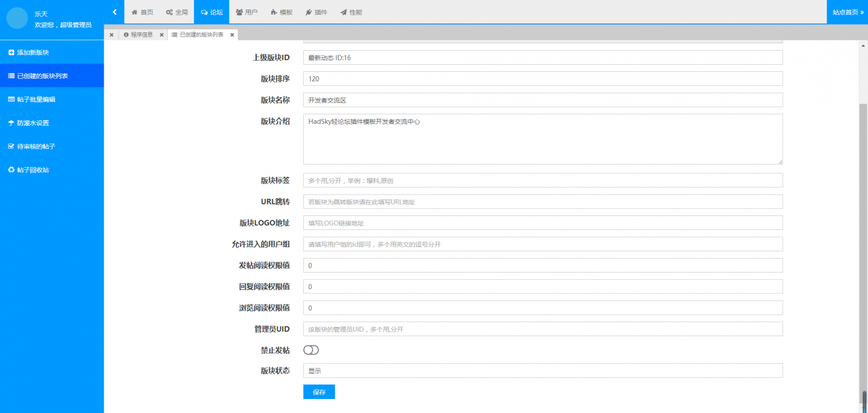Open 已创建的版块列表 in sidebar

(51, 76)
